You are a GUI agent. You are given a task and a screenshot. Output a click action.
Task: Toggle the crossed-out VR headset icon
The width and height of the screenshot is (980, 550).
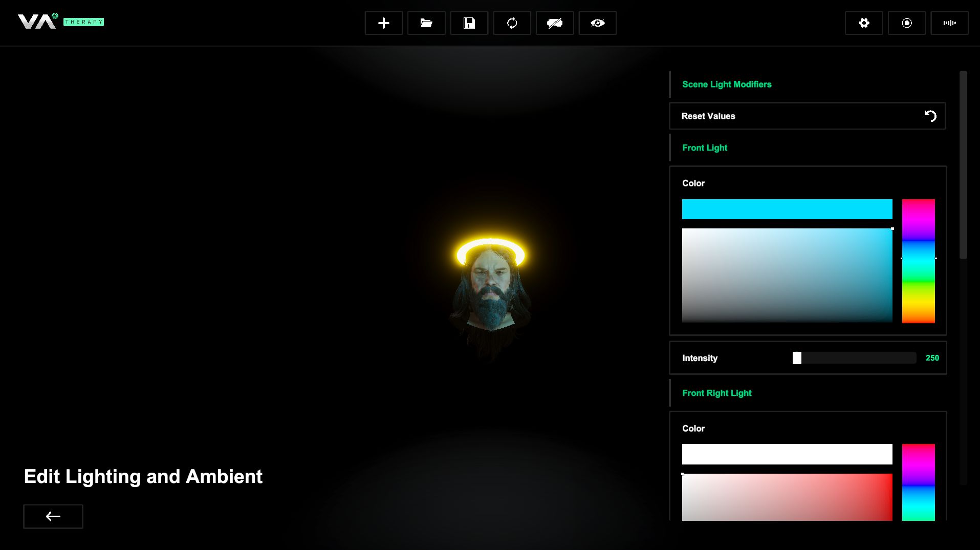(555, 23)
